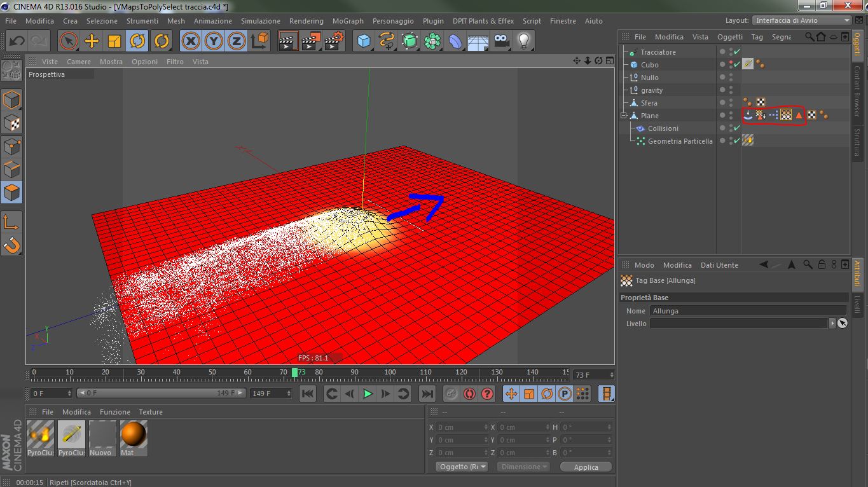Add a floor environment object
The width and height of the screenshot is (868, 487).
pyautogui.click(x=478, y=41)
